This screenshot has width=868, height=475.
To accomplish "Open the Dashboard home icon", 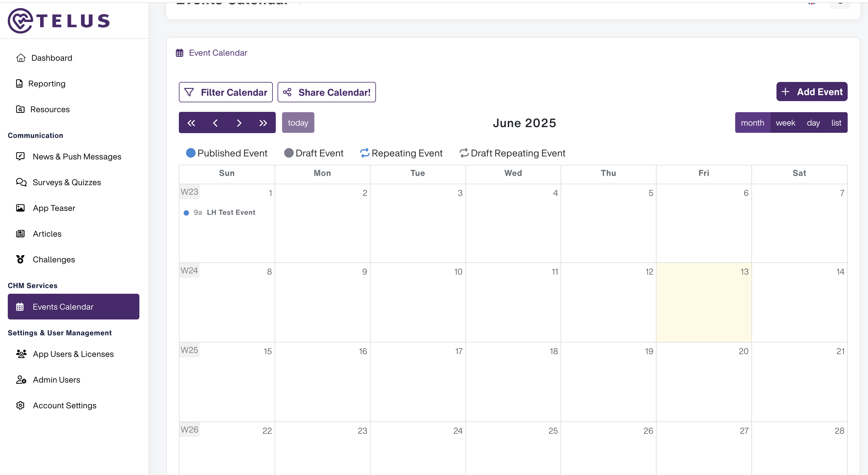I will (x=21, y=58).
